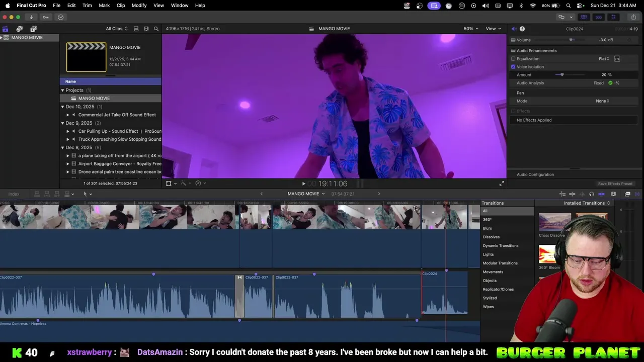The image size is (644, 362).
Task: Click the Audio Analysis magic wand
Action: click(x=617, y=83)
